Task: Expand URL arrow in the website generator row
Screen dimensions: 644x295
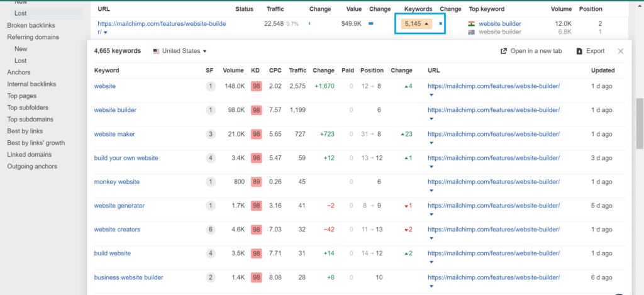Action: click(x=431, y=214)
